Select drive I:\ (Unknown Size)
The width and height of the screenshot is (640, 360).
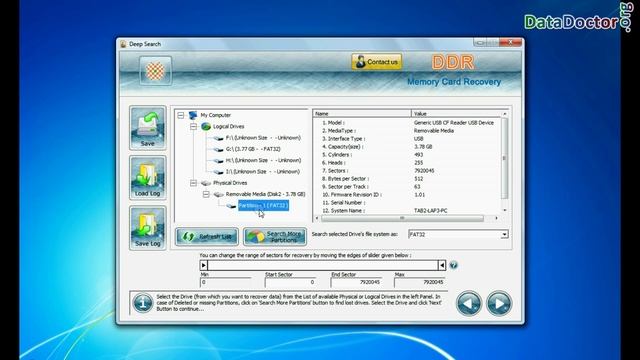point(262,172)
